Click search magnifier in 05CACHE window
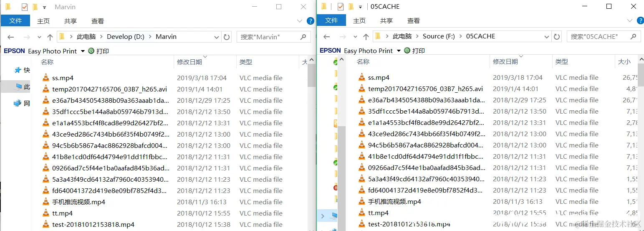Image resolution: width=644 pixels, height=231 pixels. (x=634, y=36)
